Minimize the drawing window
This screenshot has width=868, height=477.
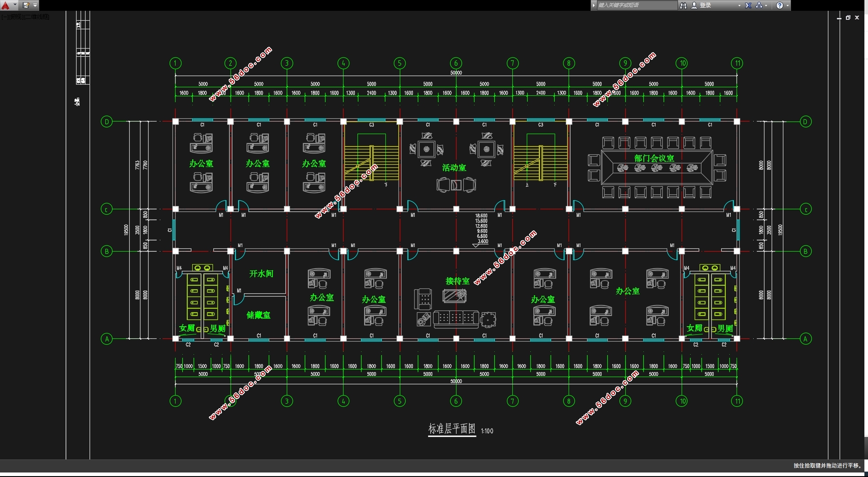pos(839,18)
